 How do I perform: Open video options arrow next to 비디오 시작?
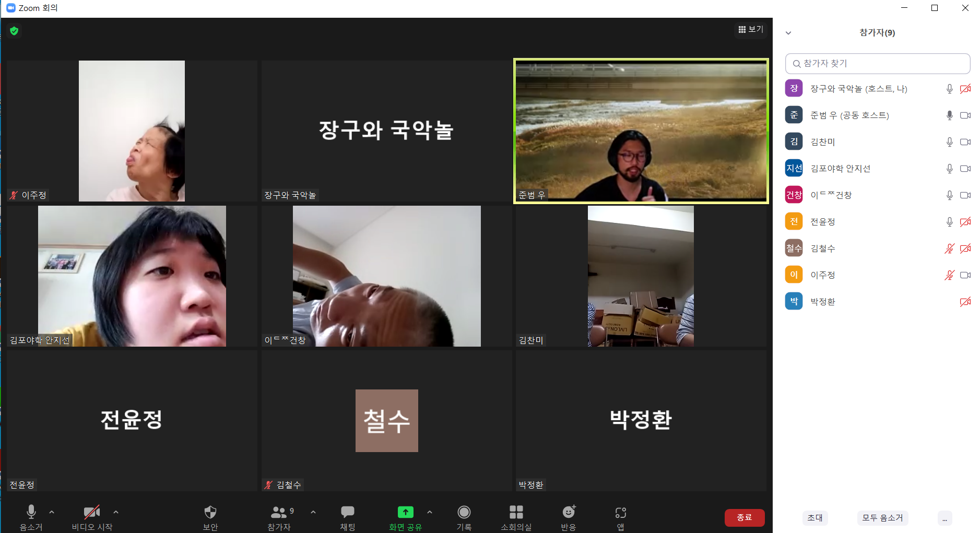point(116,512)
